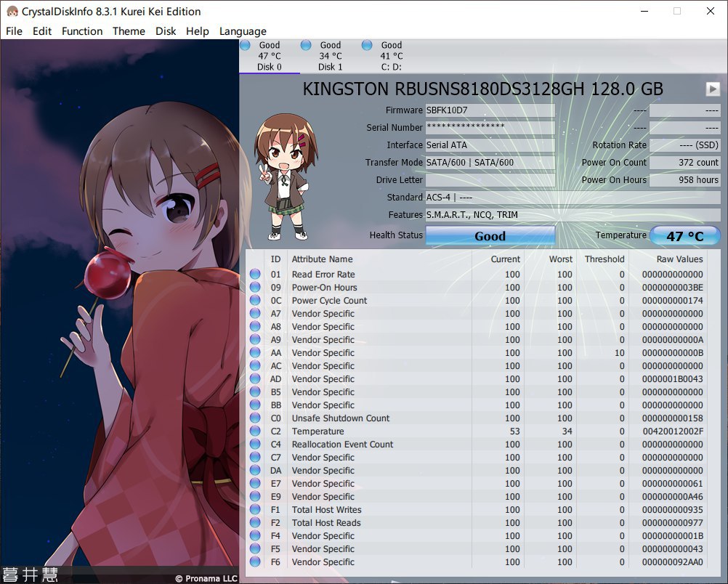
Task: Click threshold value 10 in AA row
Action: 619,353
